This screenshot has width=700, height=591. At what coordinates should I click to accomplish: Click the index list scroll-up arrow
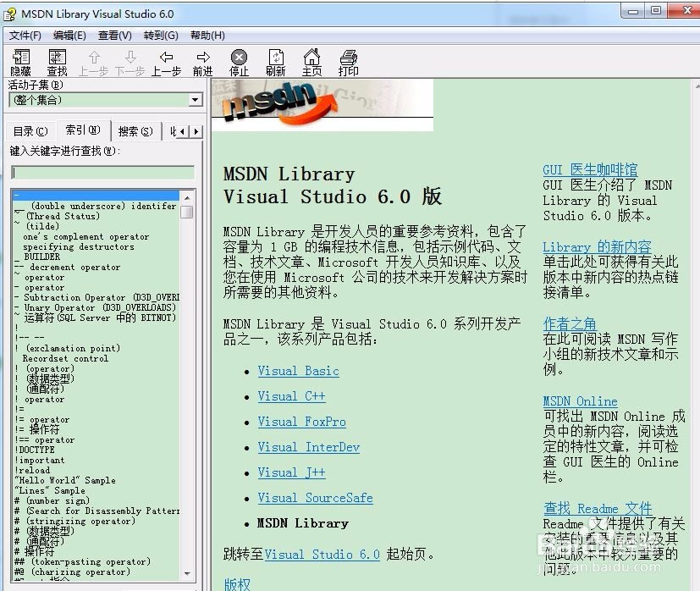pos(187,198)
